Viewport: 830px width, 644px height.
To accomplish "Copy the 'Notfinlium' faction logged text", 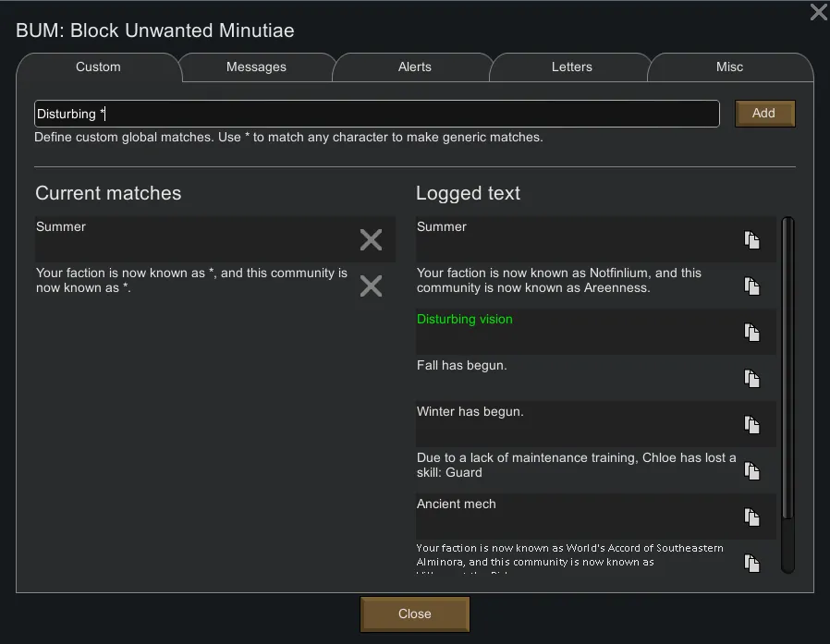I will pos(752,286).
